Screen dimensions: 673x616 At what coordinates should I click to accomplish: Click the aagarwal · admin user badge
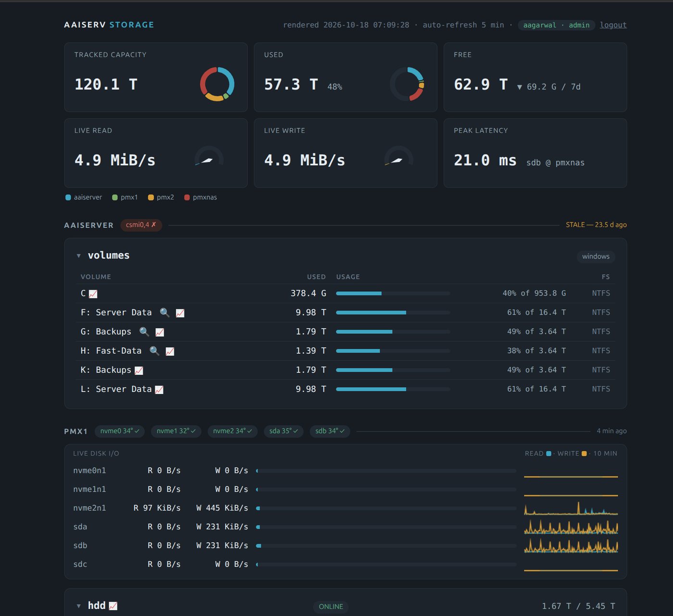(x=556, y=25)
